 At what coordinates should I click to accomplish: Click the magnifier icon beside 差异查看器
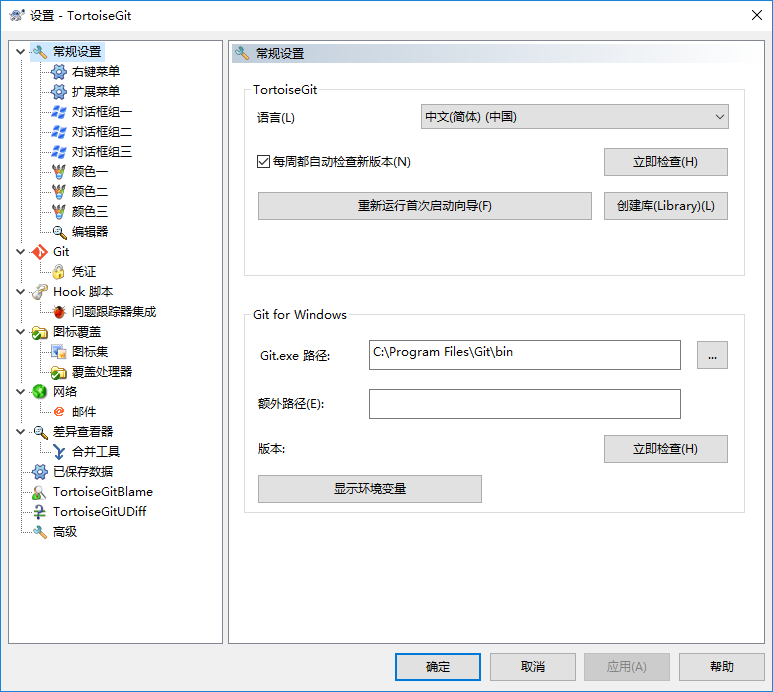coord(40,432)
